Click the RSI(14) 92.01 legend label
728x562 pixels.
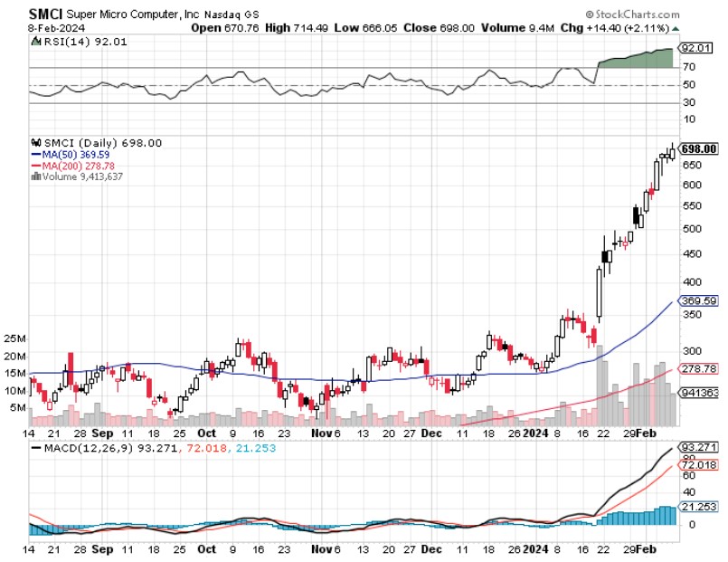click(84, 42)
